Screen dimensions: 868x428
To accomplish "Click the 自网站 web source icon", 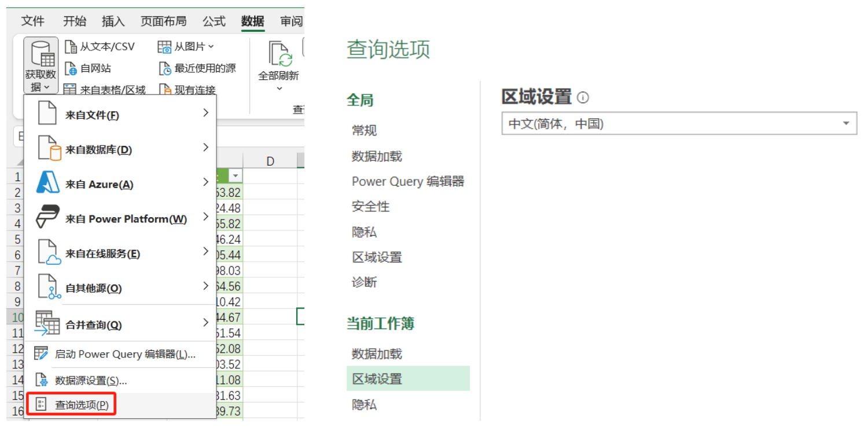I will click(x=71, y=68).
